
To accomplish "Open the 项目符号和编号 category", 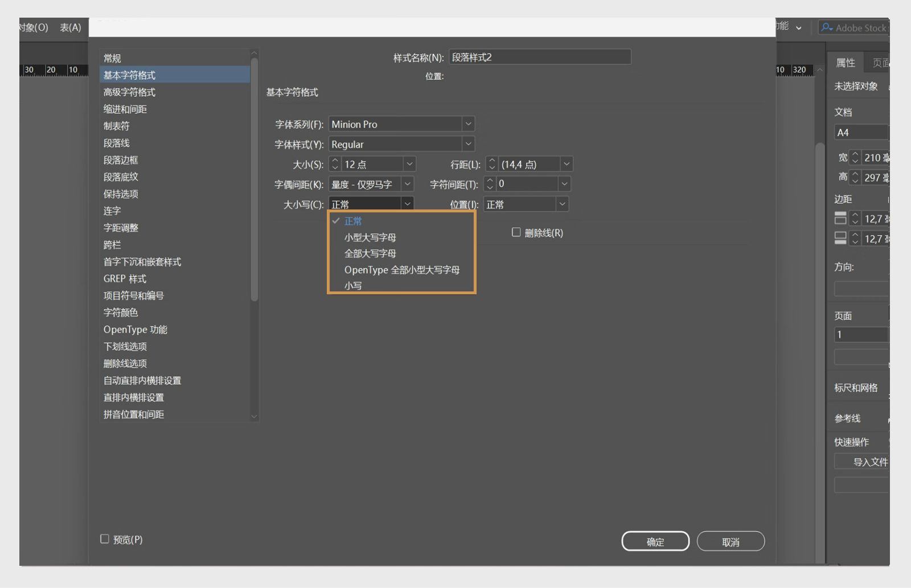I will tap(175, 295).
